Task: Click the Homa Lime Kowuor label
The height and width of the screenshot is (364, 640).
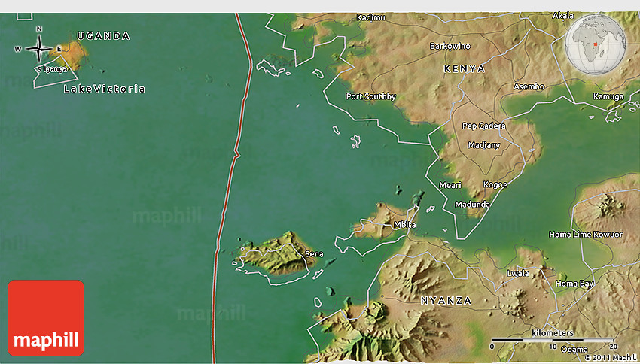Action: pos(586,235)
